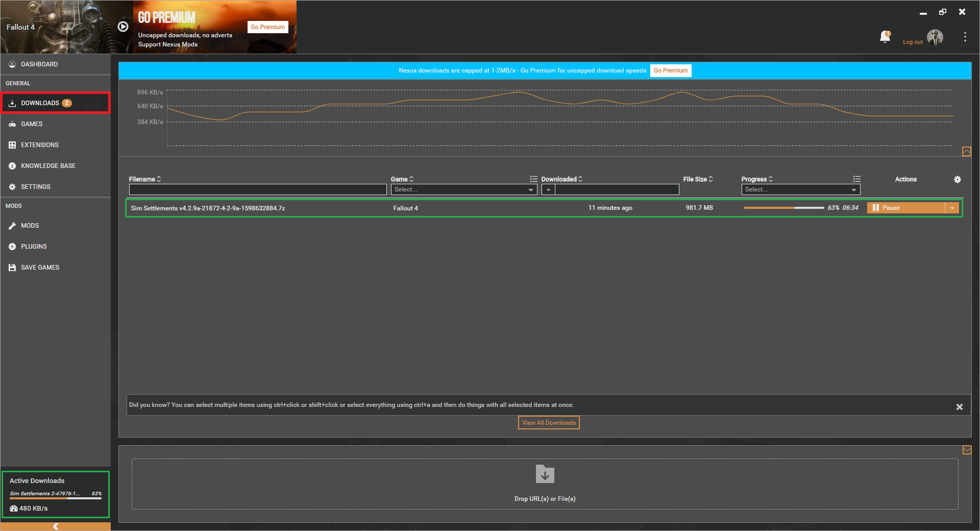This screenshot has width=980, height=531.
Task: Click the Fallout 4 game cell in the row
Action: 405,208
